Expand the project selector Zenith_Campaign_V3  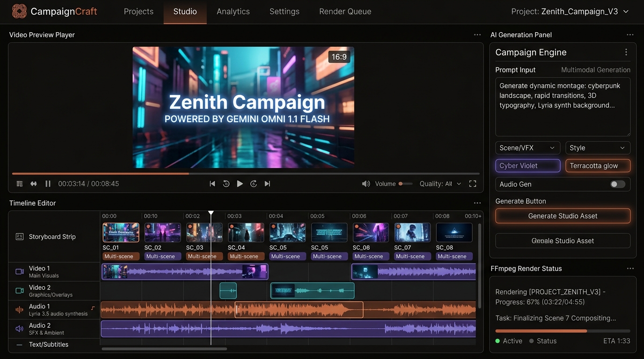click(x=570, y=12)
